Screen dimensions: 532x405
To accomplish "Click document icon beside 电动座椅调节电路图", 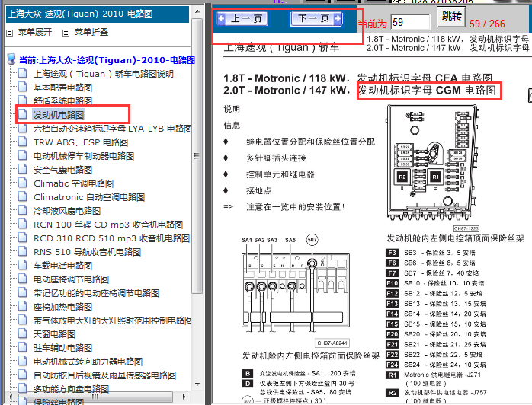I will click(x=23, y=279).
